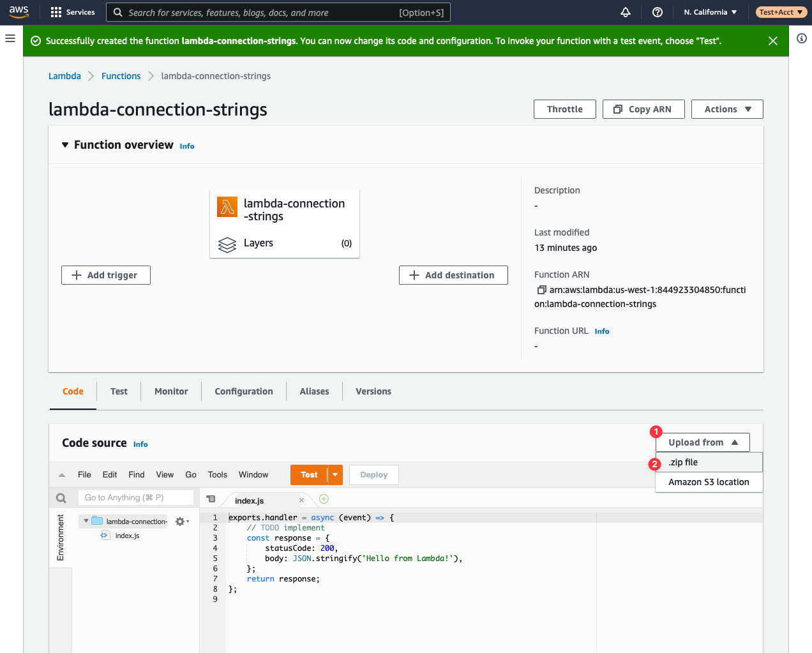This screenshot has width=812, height=653.
Task: Click the Add trigger button
Action: click(106, 275)
